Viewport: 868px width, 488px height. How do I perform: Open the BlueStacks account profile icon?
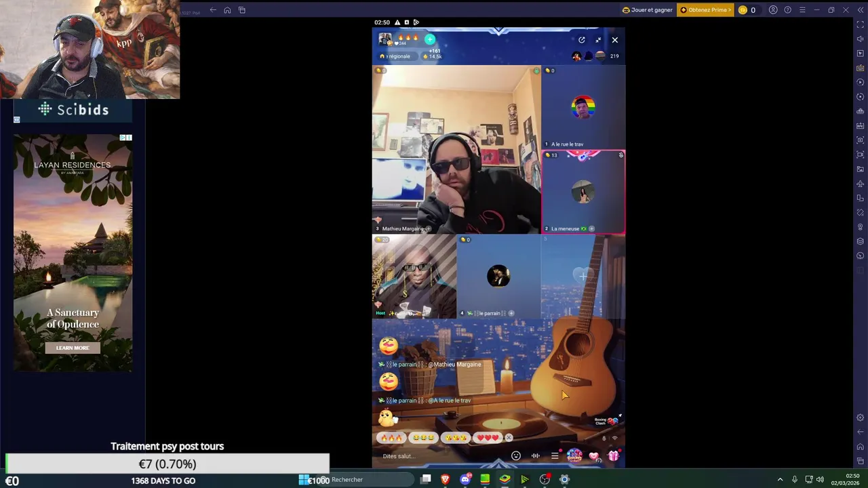[x=773, y=10]
